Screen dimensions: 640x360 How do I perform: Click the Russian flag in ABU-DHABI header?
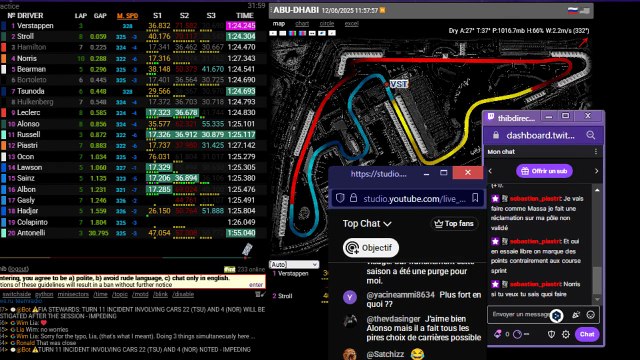(573, 10)
